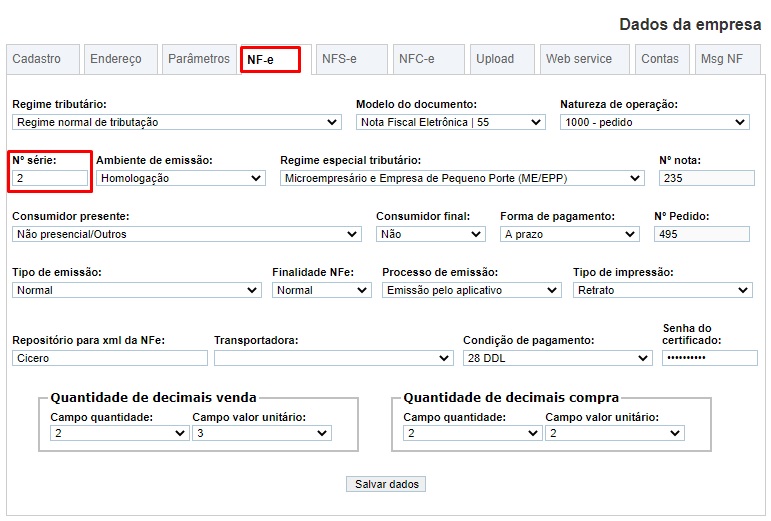Go to the Web service tab
The height and width of the screenshot is (521, 771).
585,59
